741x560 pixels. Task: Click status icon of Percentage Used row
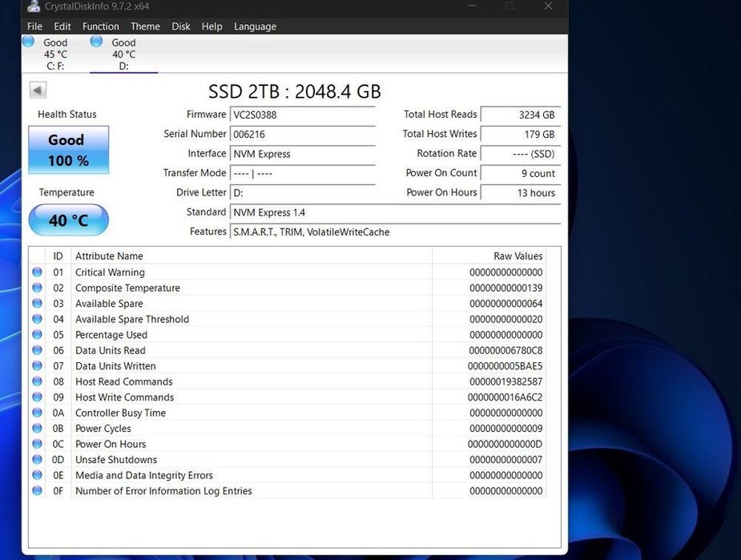[37, 335]
